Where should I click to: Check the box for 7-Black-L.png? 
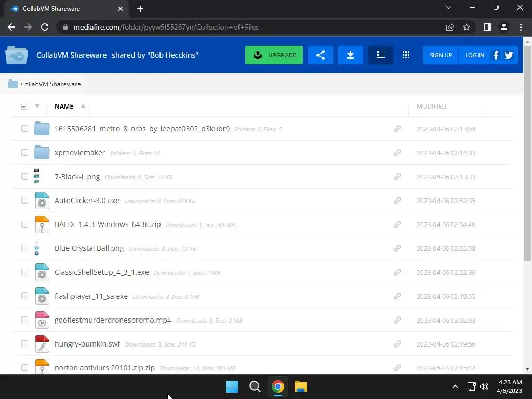[24, 177]
